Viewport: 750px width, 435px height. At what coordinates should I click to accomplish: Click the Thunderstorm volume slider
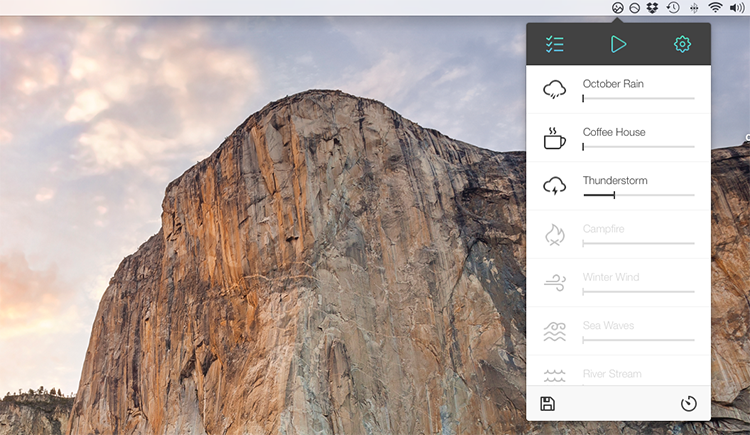click(638, 195)
